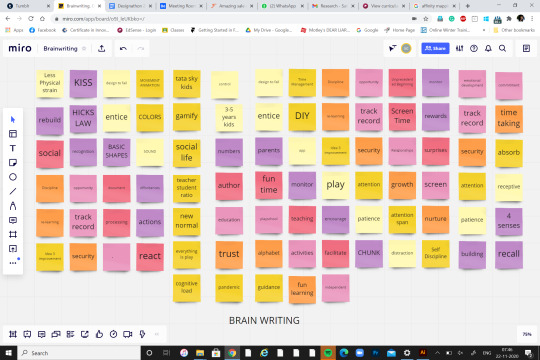
Task: Star the Brainwriting board as favorite
Action: pyautogui.click(x=84, y=49)
